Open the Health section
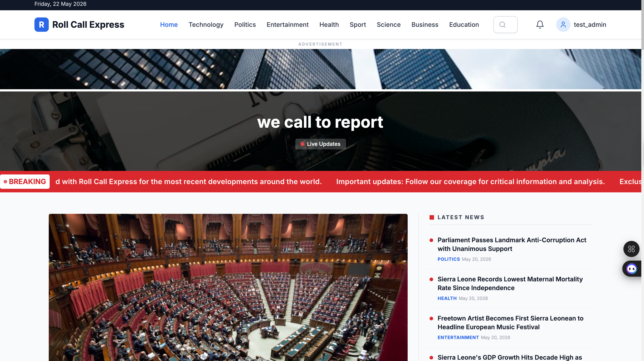This screenshot has width=644, height=361. tap(329, 25)
